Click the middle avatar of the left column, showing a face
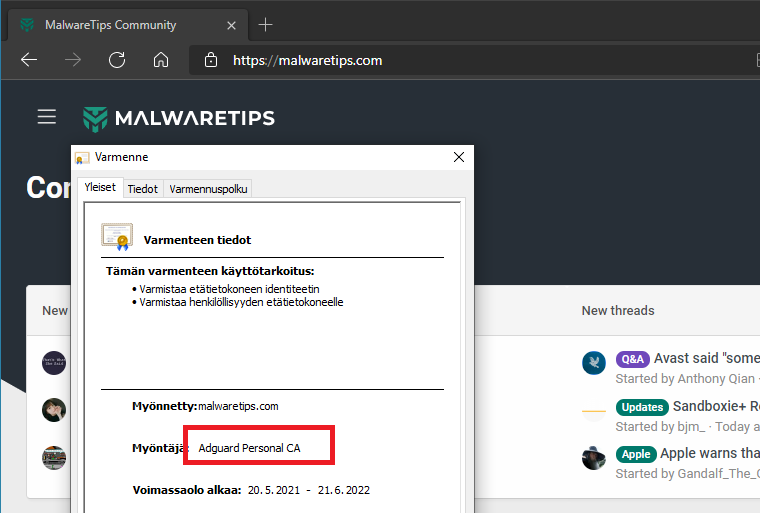The height and width of the screenshot is (513, 760). pyautogui.click(x=54, y=410)
